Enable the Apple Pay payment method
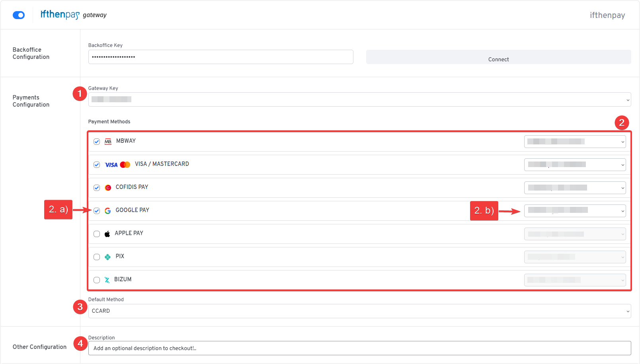 [96, 234]
